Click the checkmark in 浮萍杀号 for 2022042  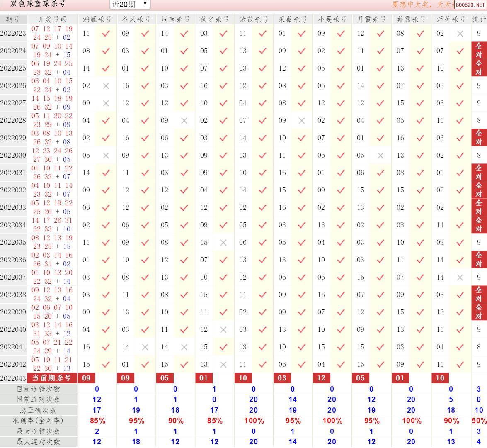point(460,364)
